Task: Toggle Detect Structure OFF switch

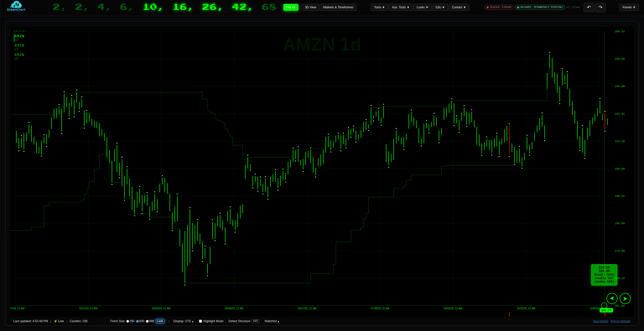Action: tap(256, 321)
